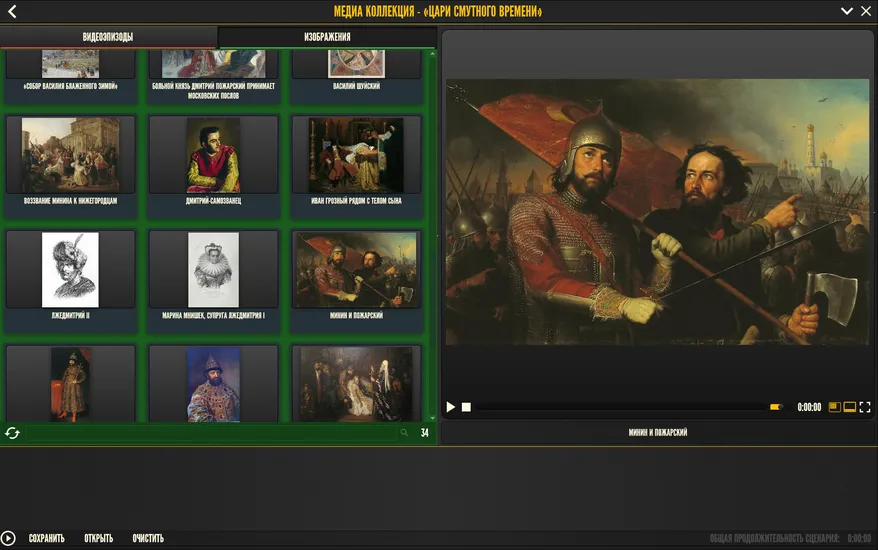The width and height of the screenshot is (878, 550).
Task: Click the search magnifier icon in the green bar
Action: (404, 433)
